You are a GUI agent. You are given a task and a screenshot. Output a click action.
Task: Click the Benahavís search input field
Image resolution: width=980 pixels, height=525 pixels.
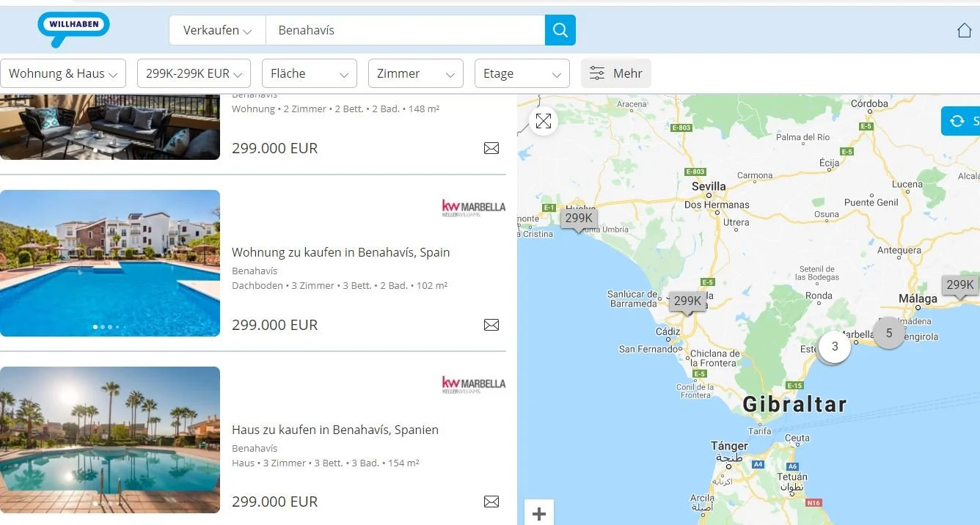[405, 30]
